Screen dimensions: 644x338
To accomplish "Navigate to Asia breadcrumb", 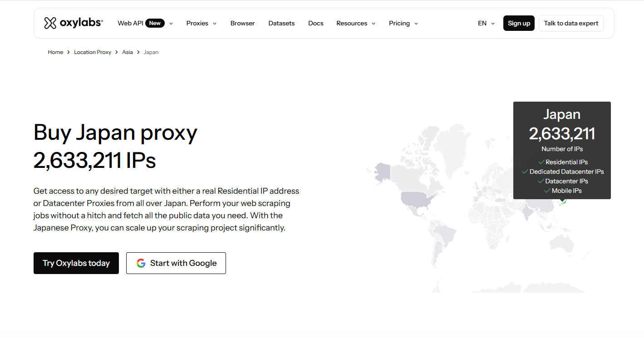I will 128,52.
